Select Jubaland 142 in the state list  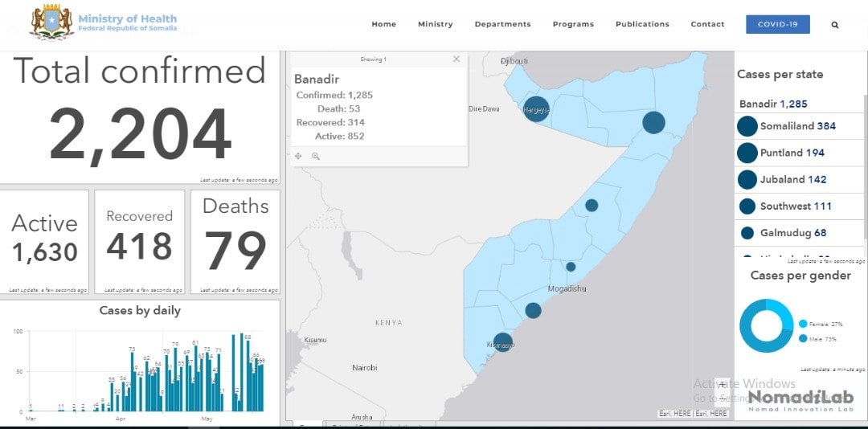coord(793,179)
